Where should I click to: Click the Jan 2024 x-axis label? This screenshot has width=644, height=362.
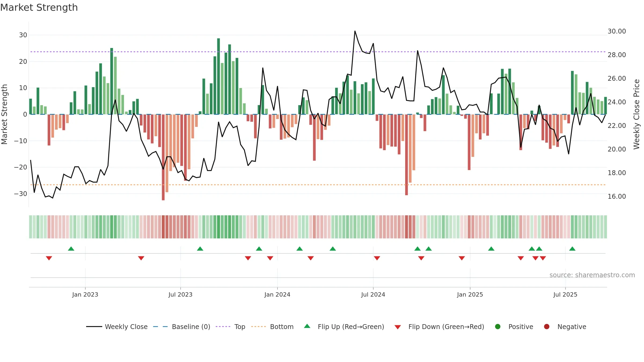coord(277,294)
